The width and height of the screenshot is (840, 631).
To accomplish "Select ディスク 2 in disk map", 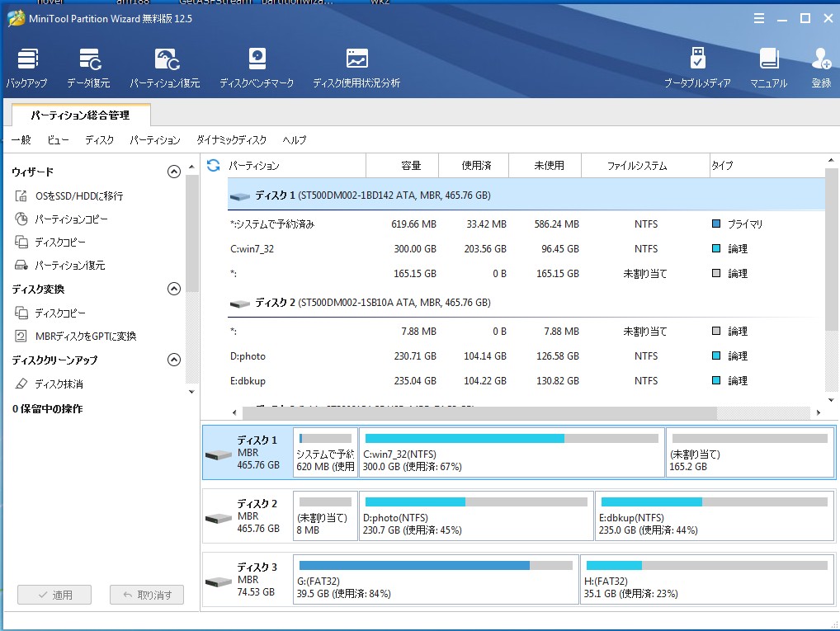I will (x=248, y=516).
